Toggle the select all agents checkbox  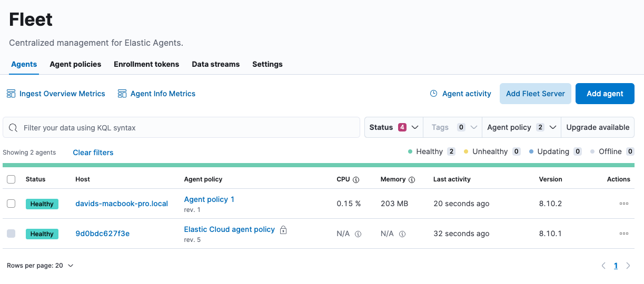coord(11,179)
